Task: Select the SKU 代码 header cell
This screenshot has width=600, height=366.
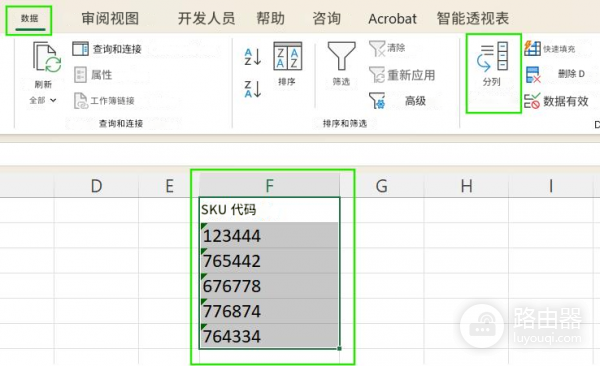Action: click(x=269, y=210)
